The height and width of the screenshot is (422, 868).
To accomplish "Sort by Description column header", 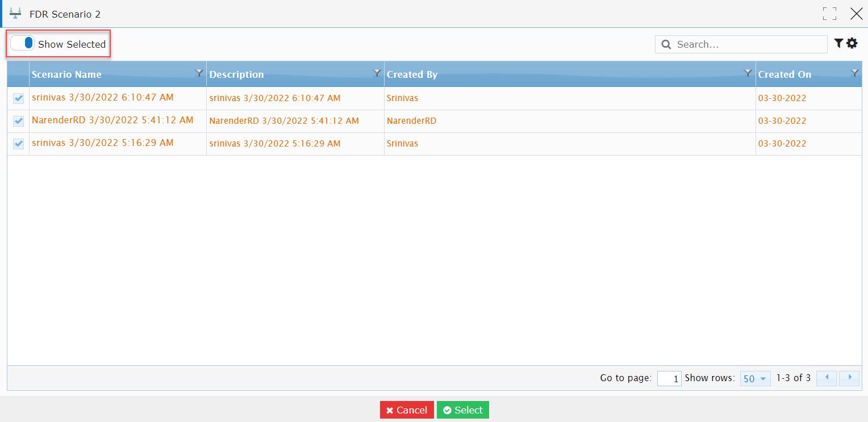I will pos(236,74).
